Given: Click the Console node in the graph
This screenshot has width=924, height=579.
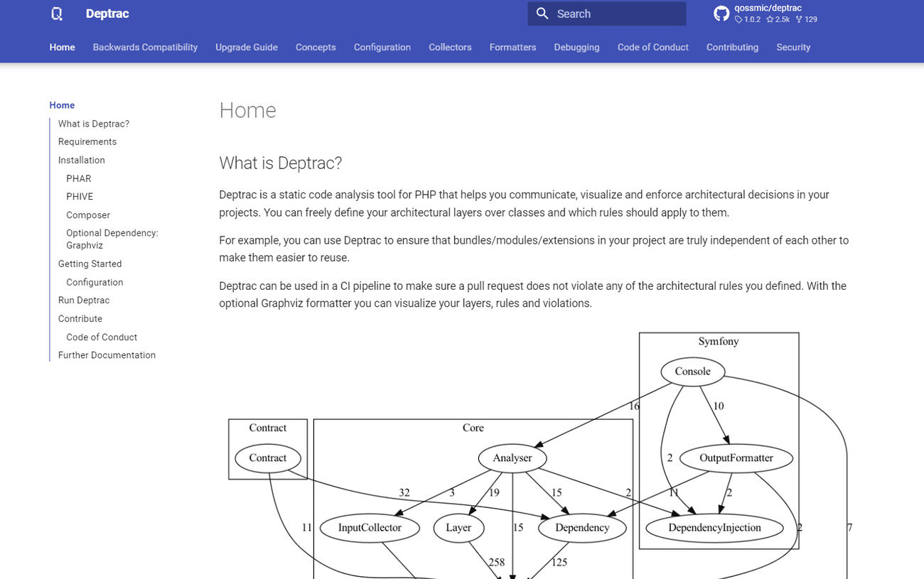Looking at the screenshot, I should coord(693,372).
